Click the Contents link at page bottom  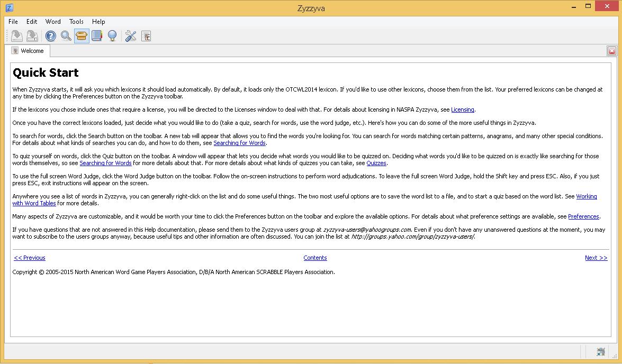pos(315,258)
